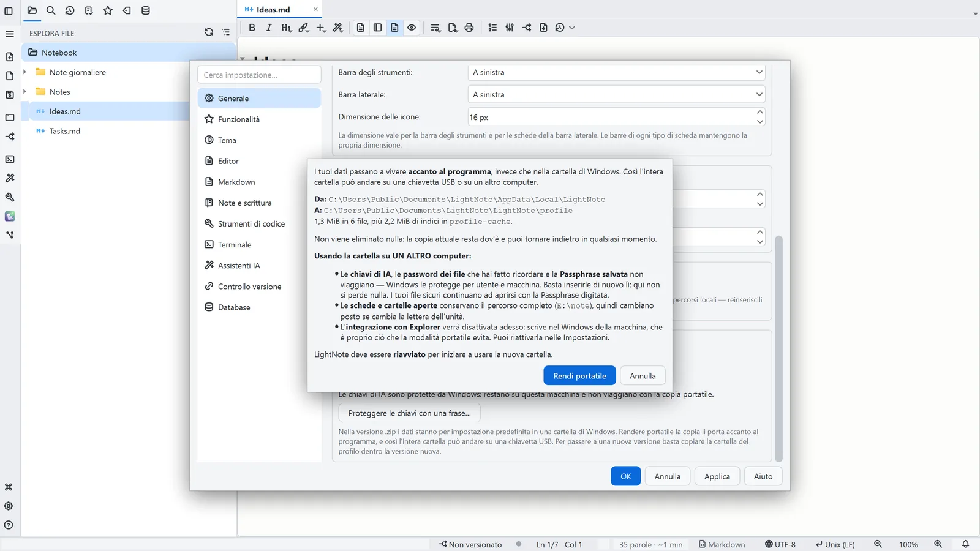Increase the Dimensione delle icone value
Image resolution: width=980 pixels, height=551 pixels.
pyautogui.click(x=759, y=113)
